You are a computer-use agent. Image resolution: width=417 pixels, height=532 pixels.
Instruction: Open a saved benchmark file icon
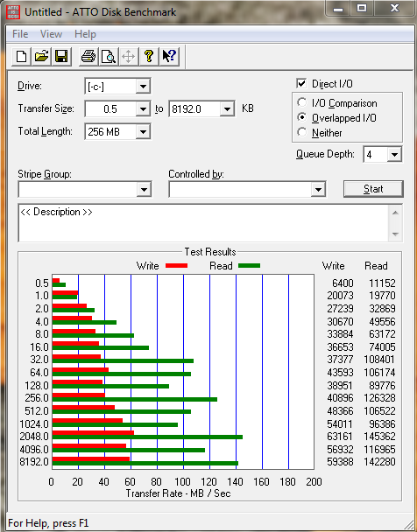(41, 56)
